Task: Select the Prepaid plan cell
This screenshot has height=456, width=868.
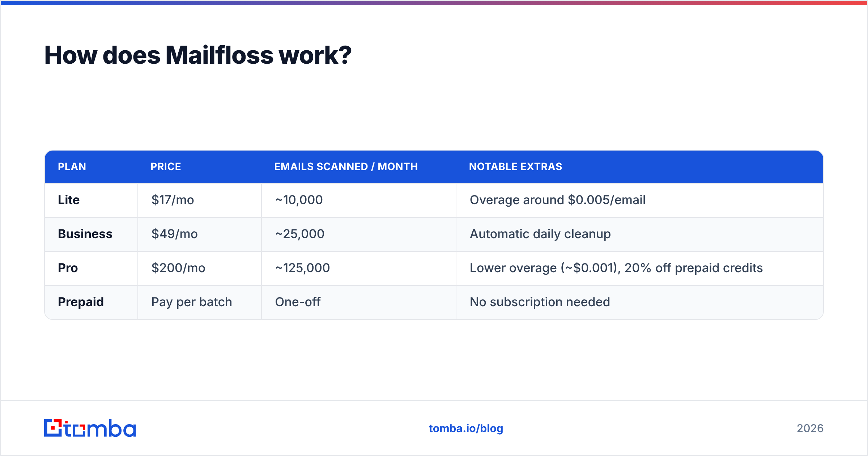Action: [x=91, y=302]
